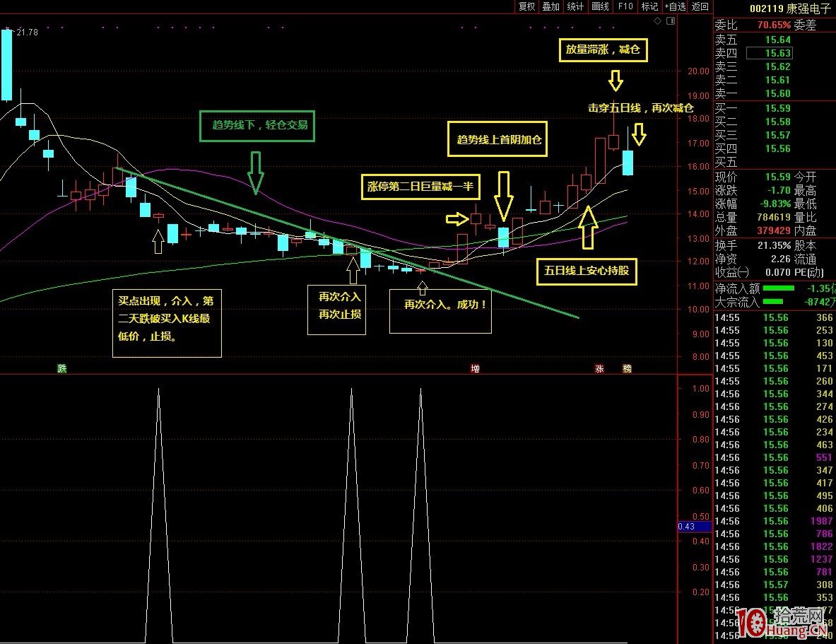Click tick volume 1822 at 14:56
836x644 pixels.
point(821,546)
